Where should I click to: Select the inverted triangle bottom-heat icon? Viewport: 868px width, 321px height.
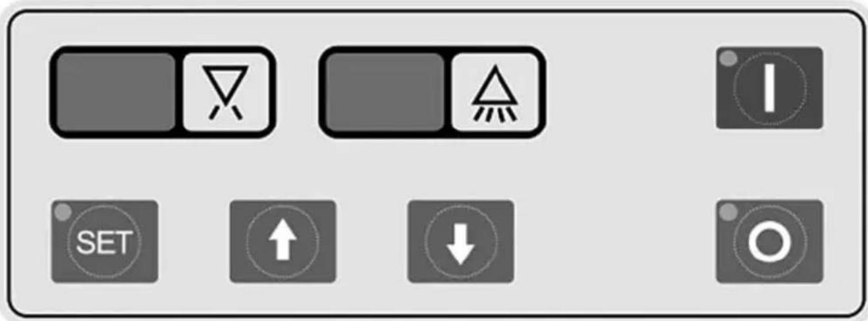tap(225, 92)
